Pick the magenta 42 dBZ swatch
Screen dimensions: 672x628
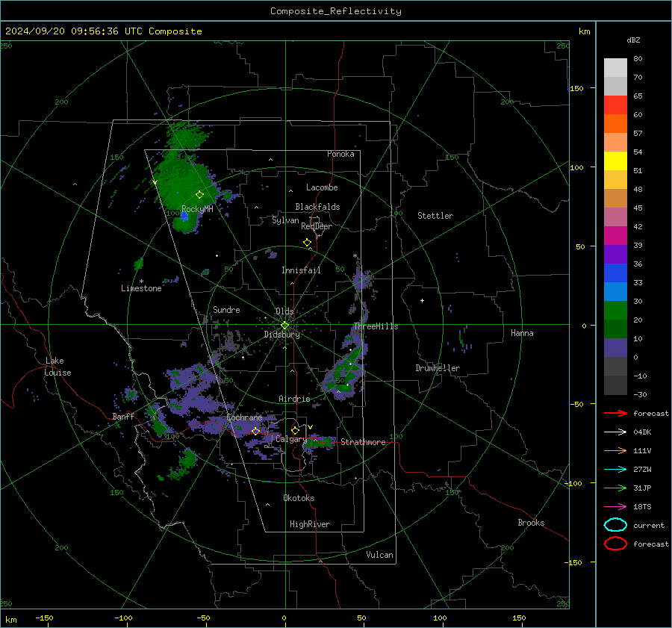pyautogui.click(x=615, y=235)
